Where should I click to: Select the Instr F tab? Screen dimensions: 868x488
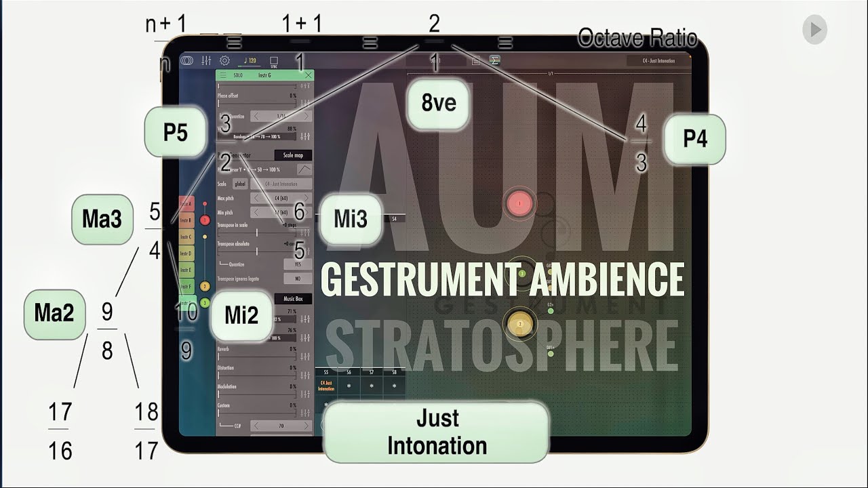click(186, 287)
